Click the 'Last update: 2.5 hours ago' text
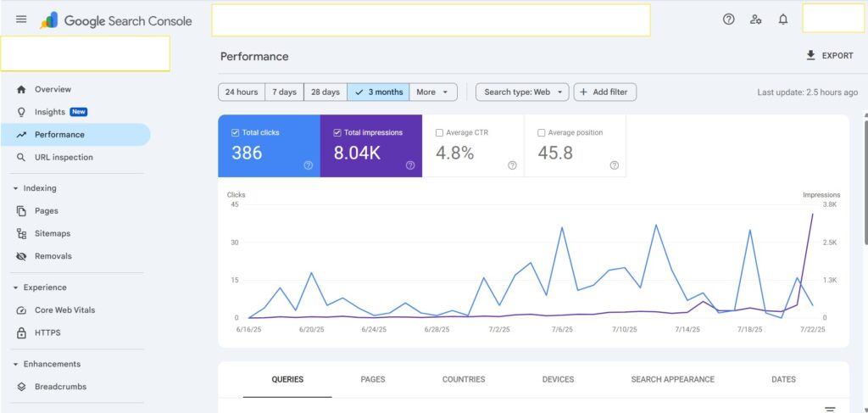Screen dimensions: 868x413 pos(808,92)
